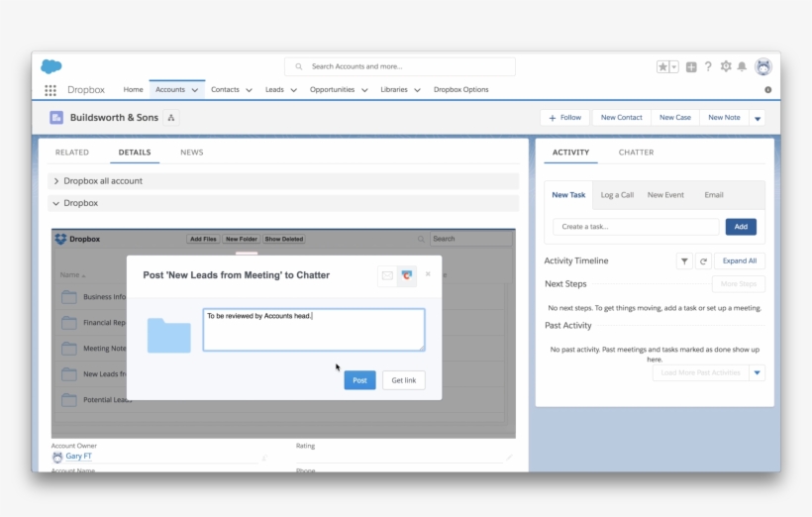Click New Folder in Dropbox panel
This screenshot has width=812, height=517.
point(242,239)
